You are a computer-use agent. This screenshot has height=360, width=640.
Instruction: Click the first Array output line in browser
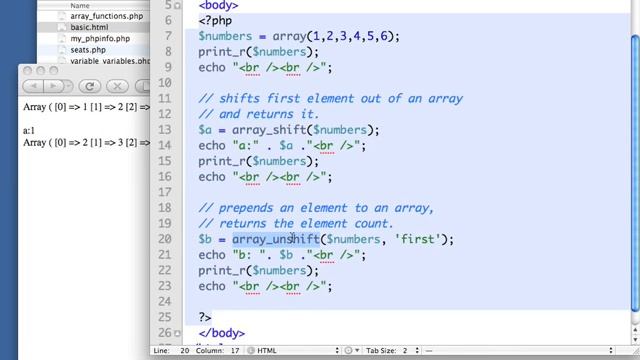[x=87, y=107]
